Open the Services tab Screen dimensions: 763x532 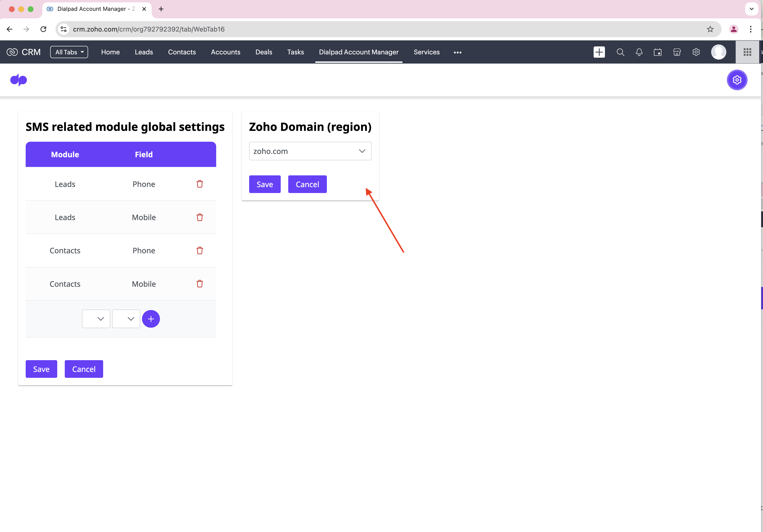[x=426, y=52]
